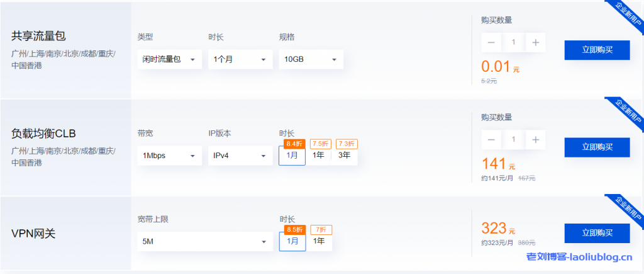Expand the 1Mbps bandwidth dropdown
The image size is (644, 274).
(x=169, y=156)
